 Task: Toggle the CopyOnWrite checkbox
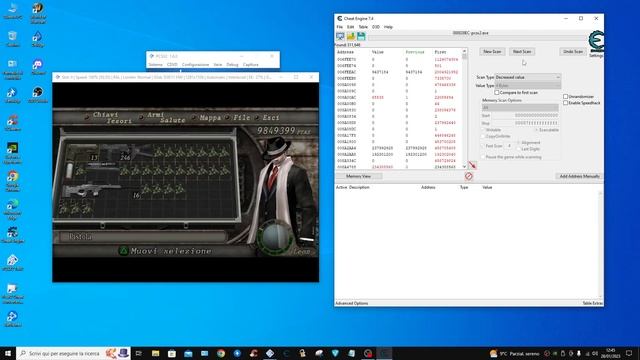(483, 136)
